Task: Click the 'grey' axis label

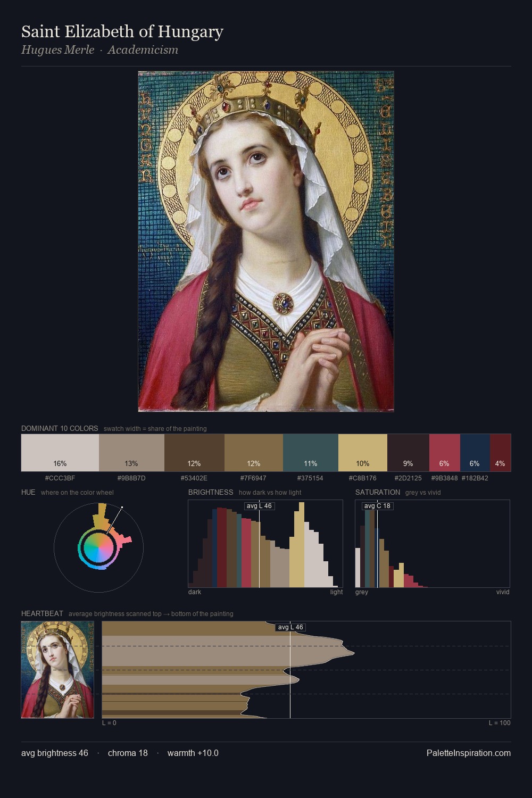Action: point(362,592)
